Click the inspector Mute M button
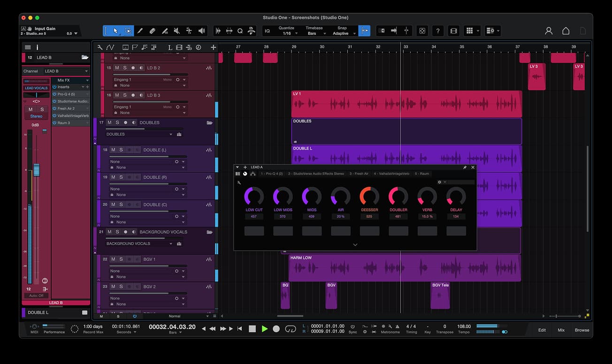 31,109
